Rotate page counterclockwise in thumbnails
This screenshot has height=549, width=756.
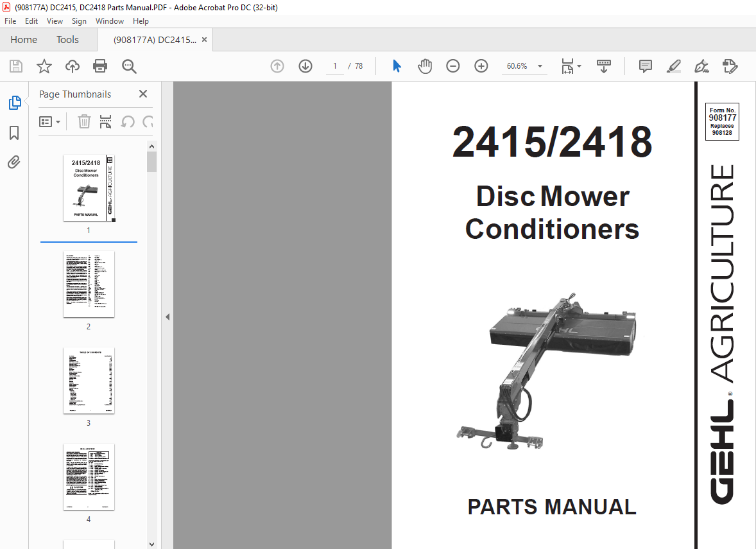pyautogui.click(x=127, y=121)
